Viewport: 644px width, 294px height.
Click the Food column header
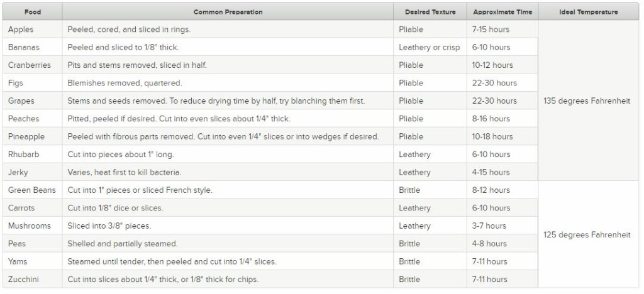point(33,12)
